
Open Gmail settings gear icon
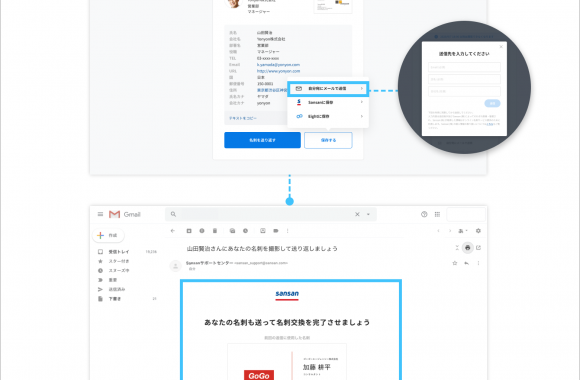click(478, 231)
